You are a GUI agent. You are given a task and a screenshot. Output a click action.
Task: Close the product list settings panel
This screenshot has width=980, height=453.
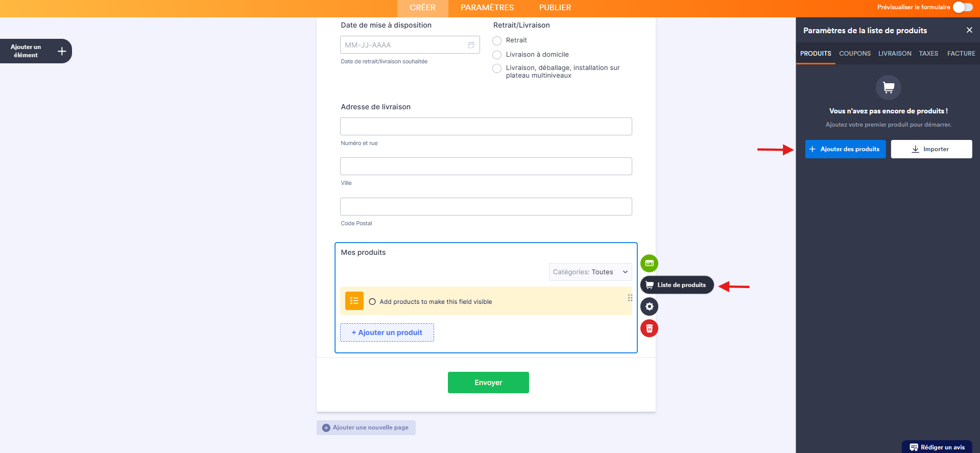click(x=969, y=30)
